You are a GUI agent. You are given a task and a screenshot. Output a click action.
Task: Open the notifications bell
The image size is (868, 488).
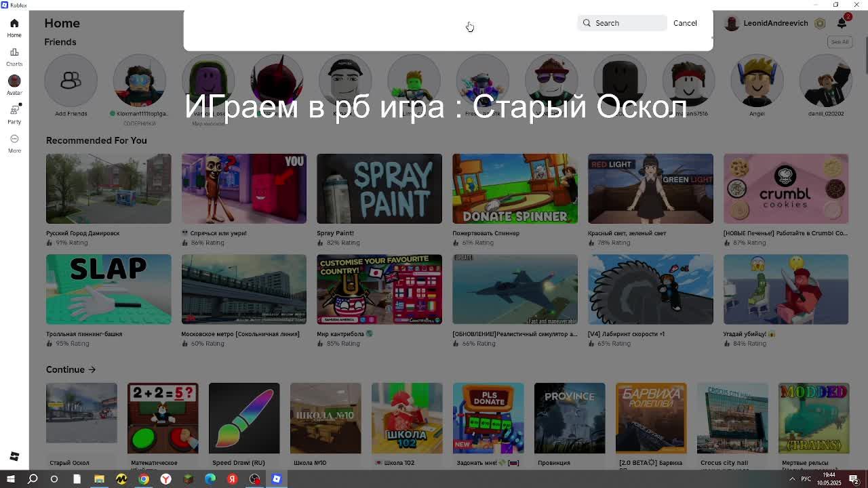click(x=842, y=23)
